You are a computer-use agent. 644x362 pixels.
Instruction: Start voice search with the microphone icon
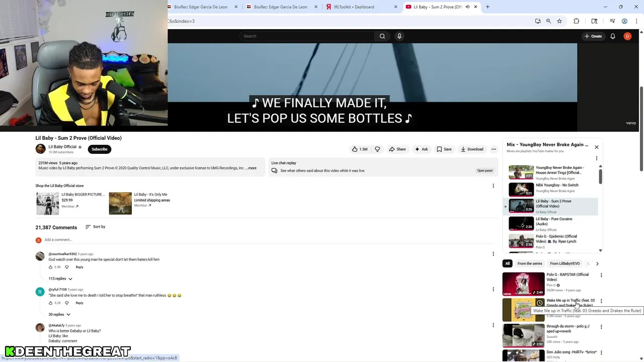(x=399, y=36)
